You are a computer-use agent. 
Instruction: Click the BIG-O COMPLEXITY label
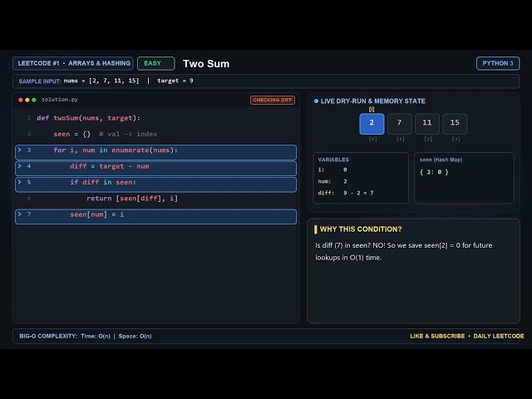tap(48, 336)
